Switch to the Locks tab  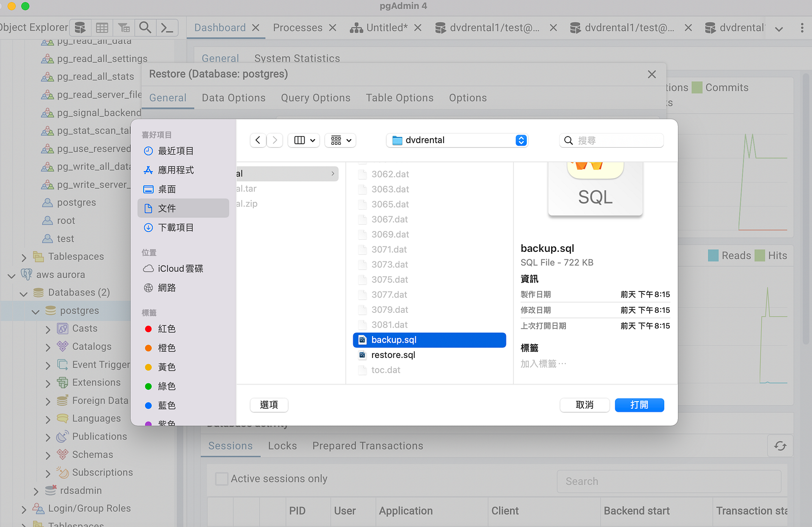[x=282, y=446]
